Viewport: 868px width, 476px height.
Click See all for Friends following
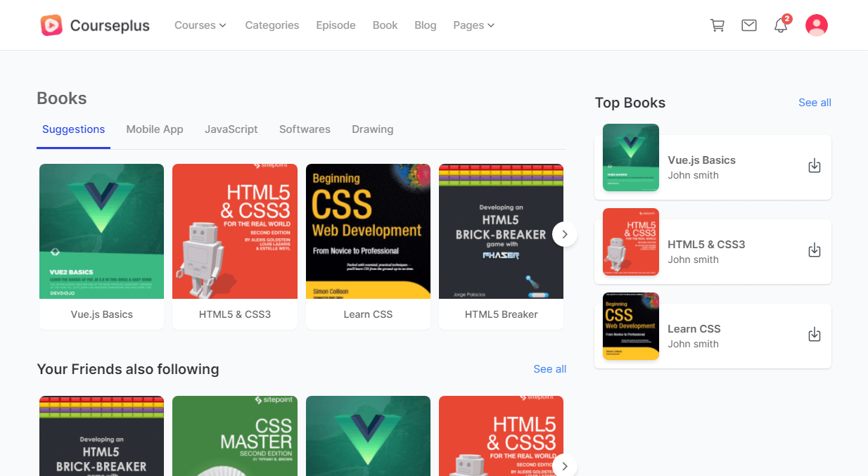[x=549, y=369]
